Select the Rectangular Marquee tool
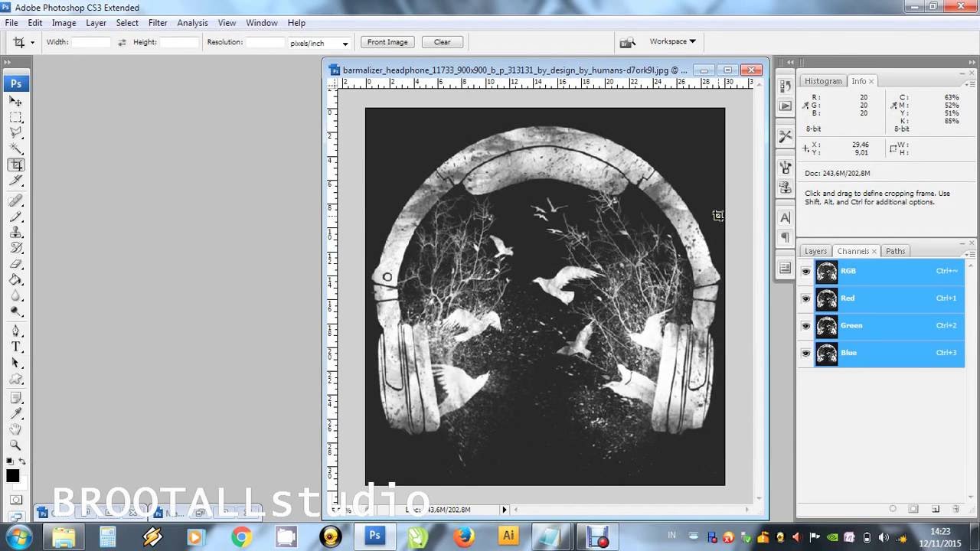This screenshot has height=551, width=980. tap(16, 117)
